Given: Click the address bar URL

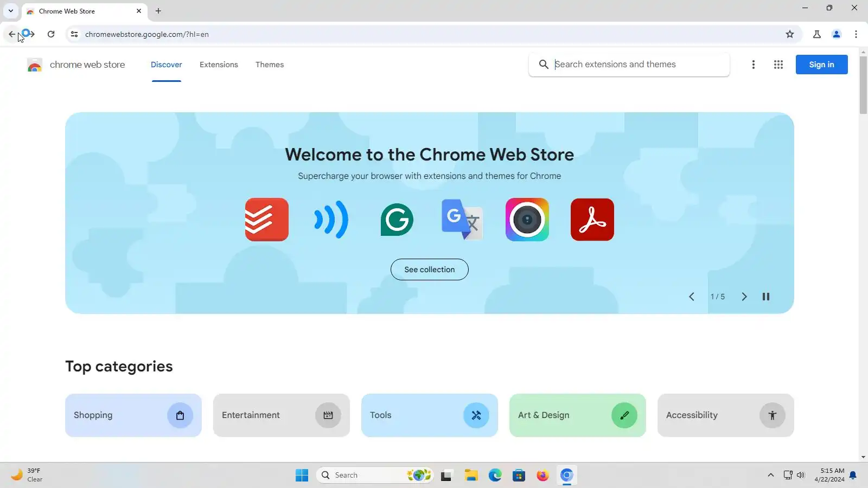Looking at the screenshot, I should tap(147, 34).
